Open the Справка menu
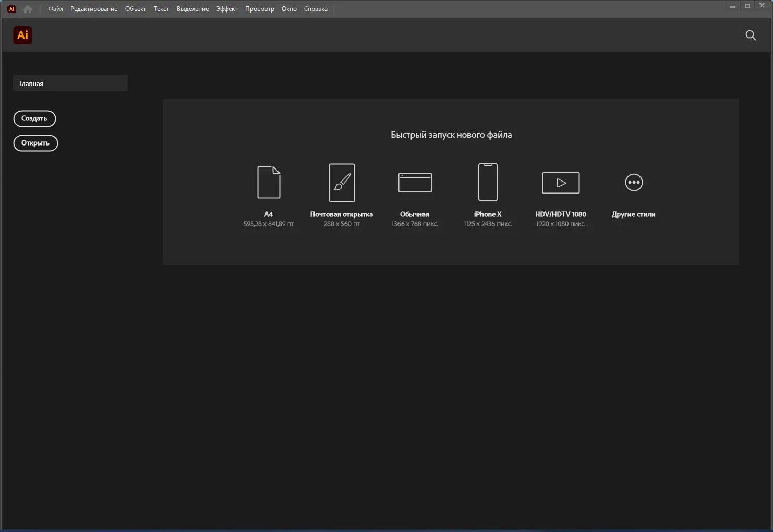The width and height of the screenshot is (773, 532). click(x=316, y=9)
